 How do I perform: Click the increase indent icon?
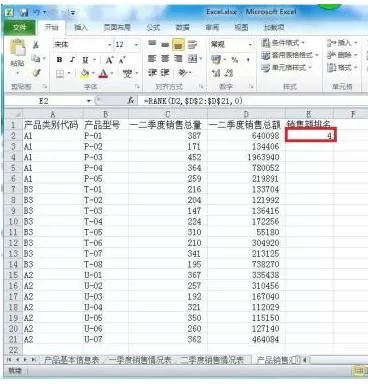click(x=165, y=73)
